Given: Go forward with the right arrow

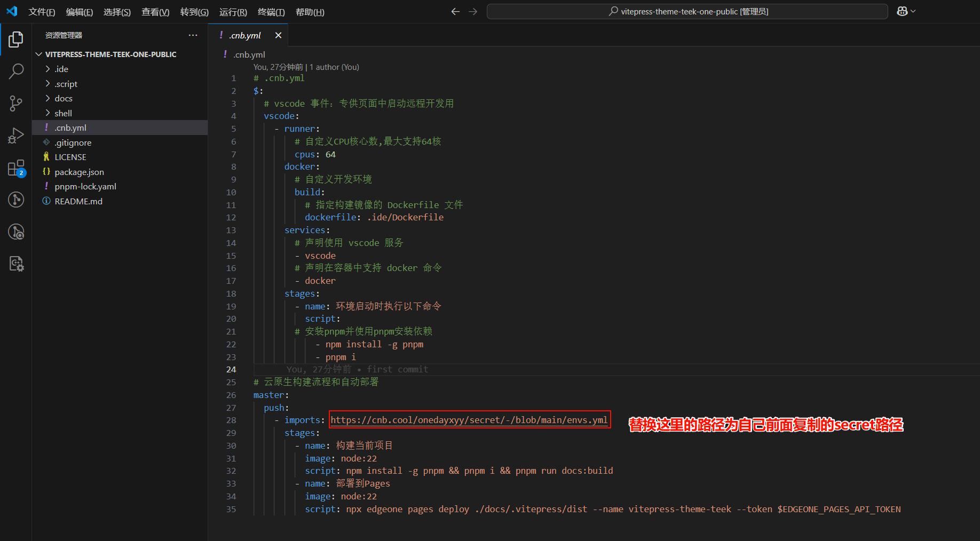Looking at the screenshot, I should coord(473,11).
